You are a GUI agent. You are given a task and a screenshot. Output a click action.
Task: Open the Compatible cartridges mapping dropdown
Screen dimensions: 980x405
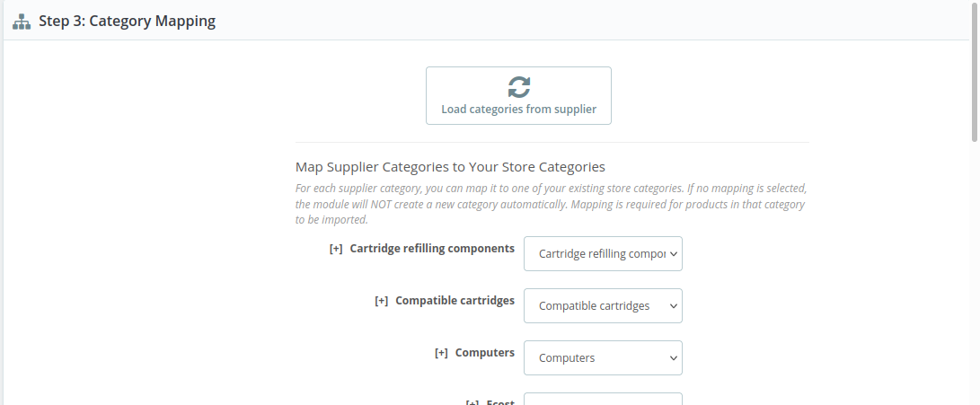click(603, 306)
